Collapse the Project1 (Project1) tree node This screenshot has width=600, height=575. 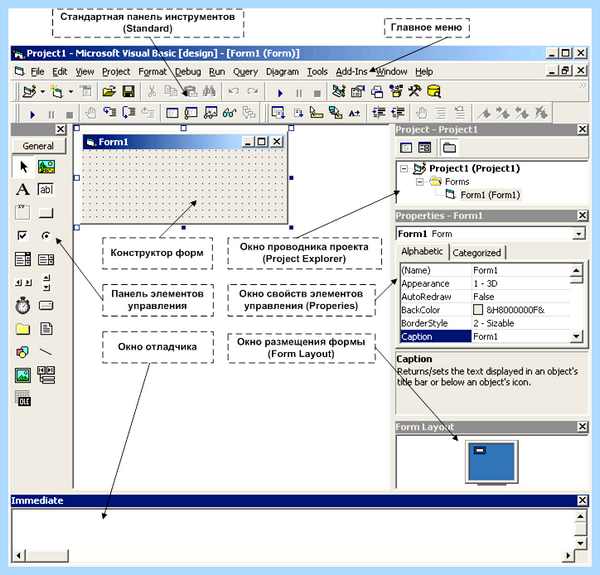(x=404, y=168)
